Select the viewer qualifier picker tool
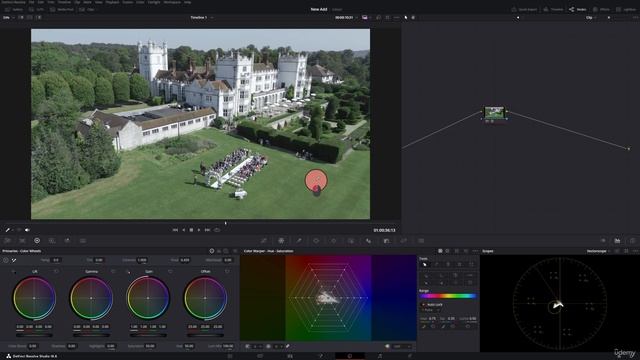640x360 pixels. (x=7, y=230)
